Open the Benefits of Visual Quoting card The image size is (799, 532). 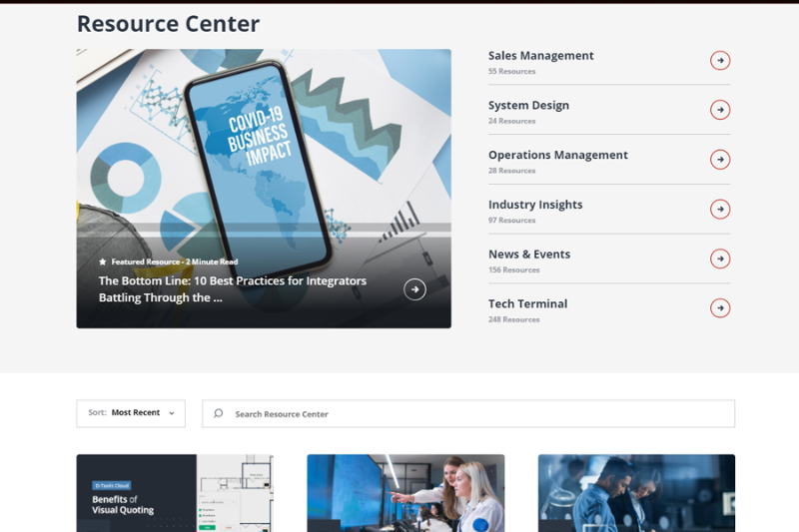[175, 493]
